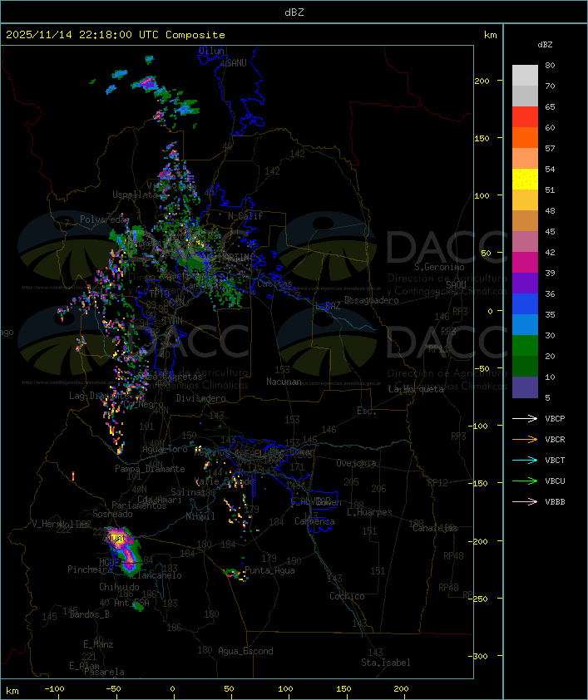
Task: Click the Pampa_Diamante map label
Action: click(x=150, y=469)
